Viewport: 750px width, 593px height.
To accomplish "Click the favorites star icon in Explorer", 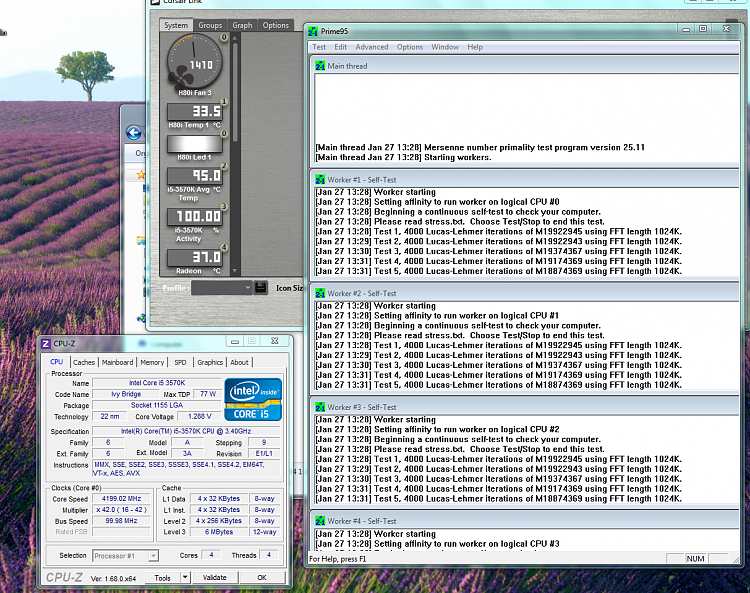I will coord(141,175).
